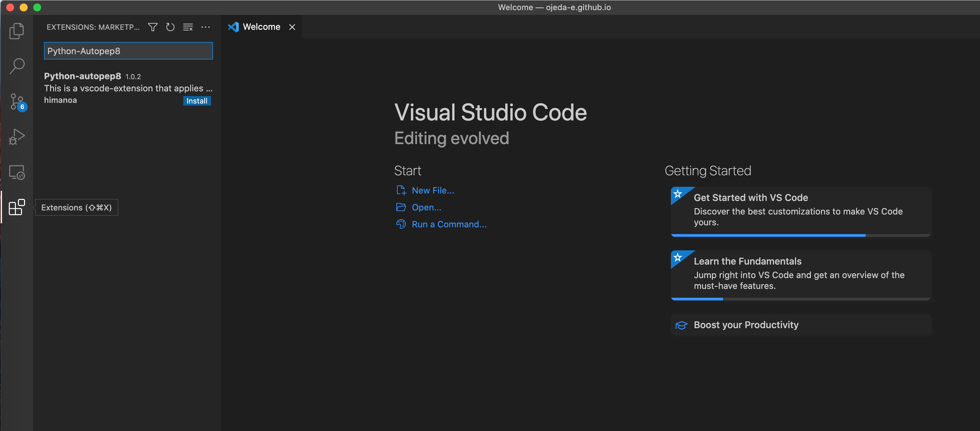Click the Run a Command... link

click(x=449, y=224)
